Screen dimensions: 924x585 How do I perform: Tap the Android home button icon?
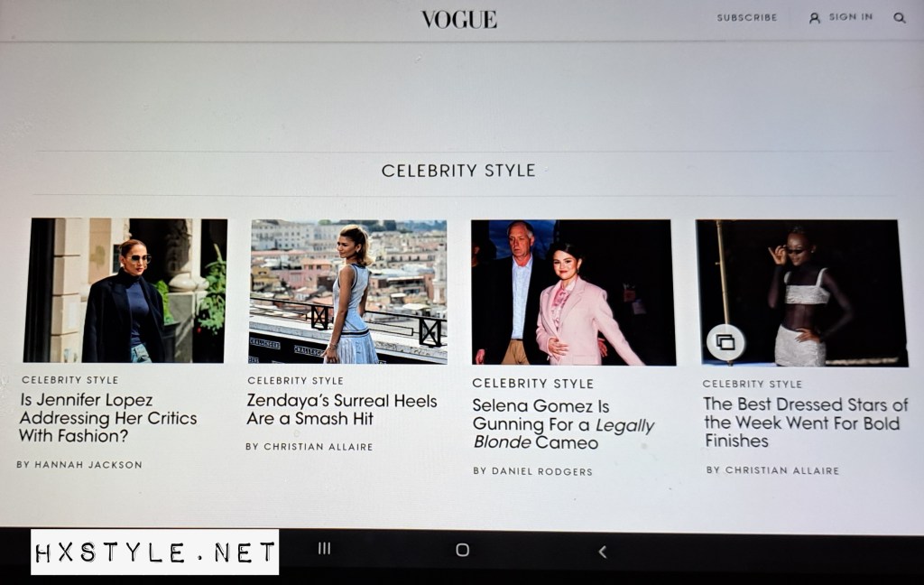[463, 550]
